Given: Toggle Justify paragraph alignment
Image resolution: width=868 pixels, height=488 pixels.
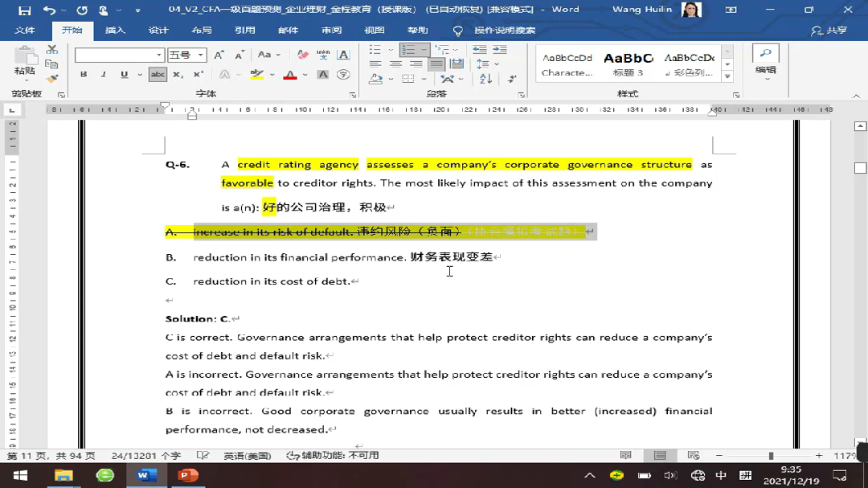Looking at the screenshot, I should pyautogui.click(x=436, y=64).
